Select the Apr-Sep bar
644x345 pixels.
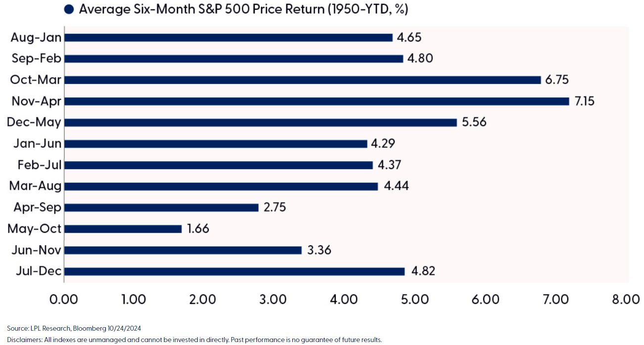(x=161, y=208)
